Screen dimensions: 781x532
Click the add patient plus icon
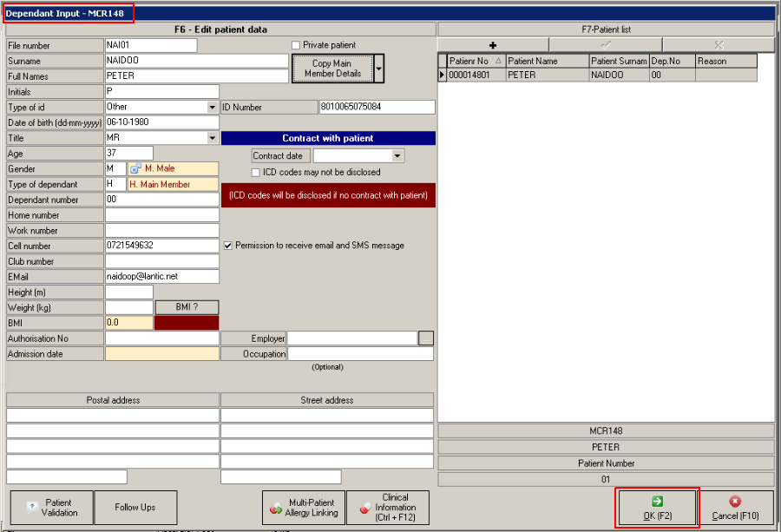[x=493, y=44]
